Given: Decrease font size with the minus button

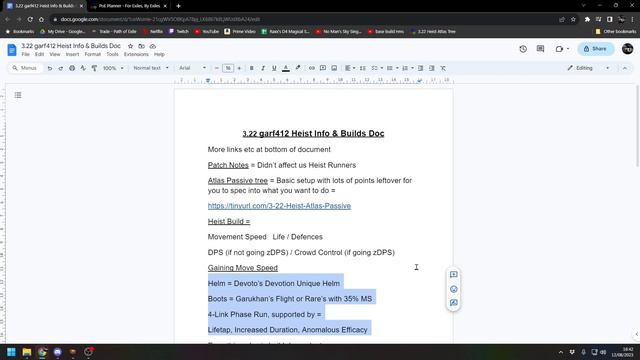Looking at the screenshot, I should [217, 68].
